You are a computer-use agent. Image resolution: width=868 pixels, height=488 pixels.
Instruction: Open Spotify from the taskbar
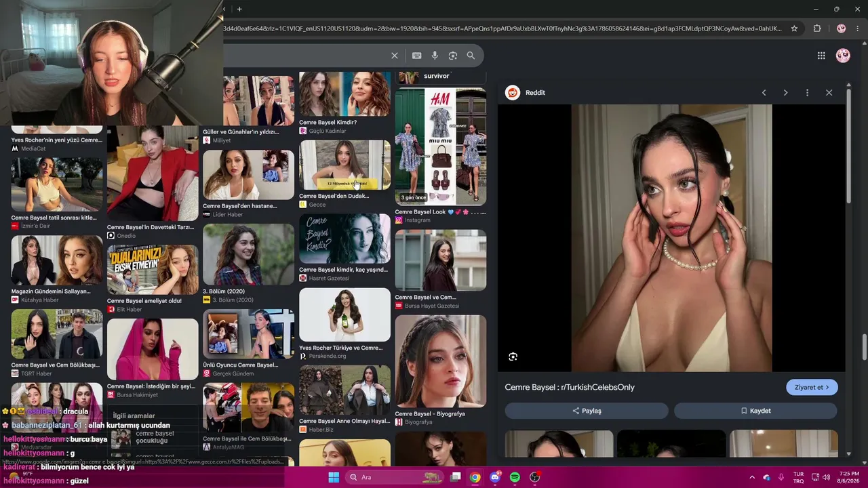tap(515, 477)
